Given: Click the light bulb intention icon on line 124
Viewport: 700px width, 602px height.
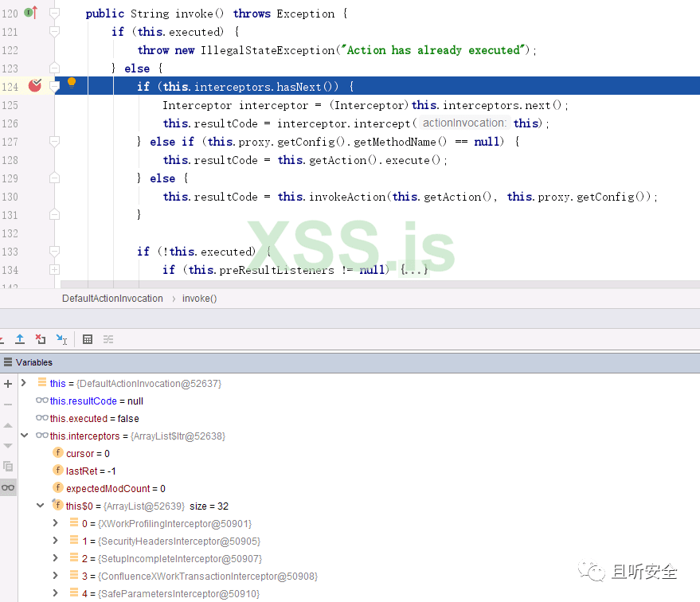Looking at the screenshot, I should click(x=72, y=83).
